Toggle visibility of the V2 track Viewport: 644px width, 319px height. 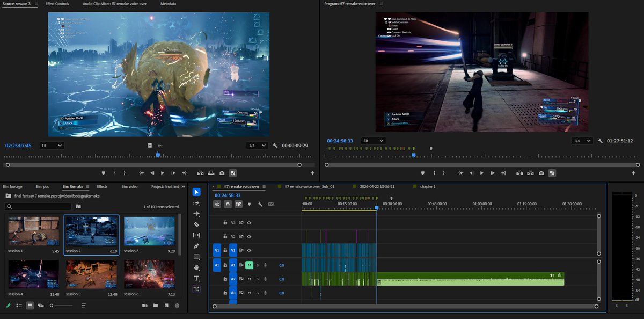pyautogui.click(x=249, y=236)
